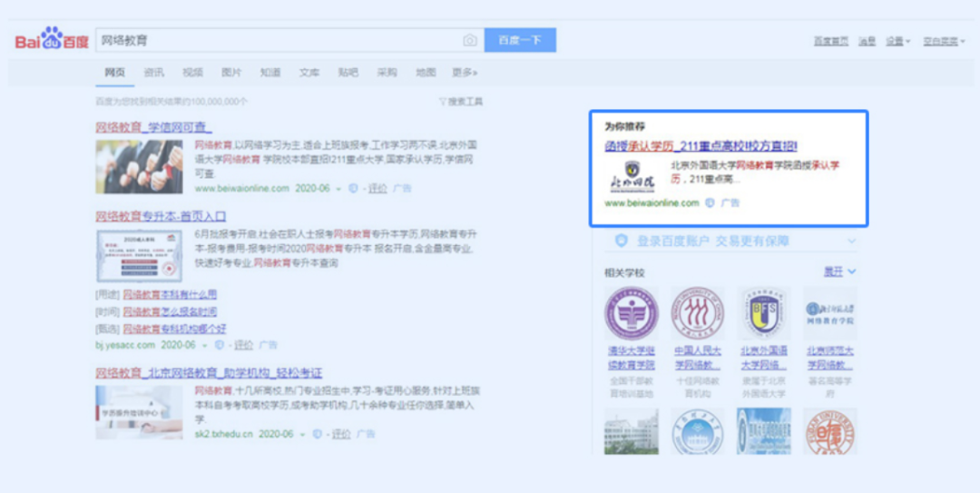Click thumbnail of 北京网络教育 result
Image resolution: width=980 pixels, height=493 pixels.
pyautogui.click(x=140, y=411)
